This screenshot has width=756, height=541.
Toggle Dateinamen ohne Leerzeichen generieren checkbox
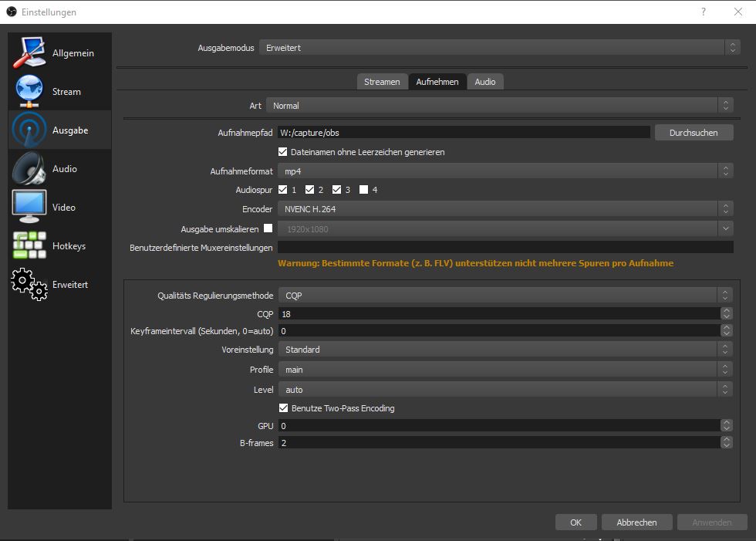click(x=283, y=152)
